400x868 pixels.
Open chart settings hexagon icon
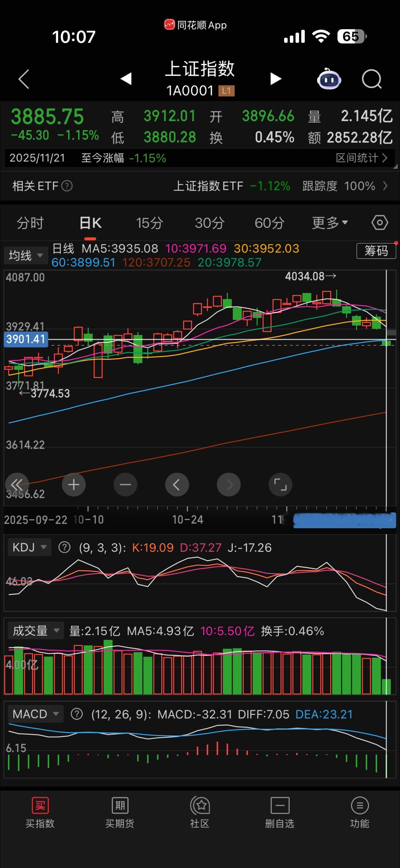click(380, 223)
